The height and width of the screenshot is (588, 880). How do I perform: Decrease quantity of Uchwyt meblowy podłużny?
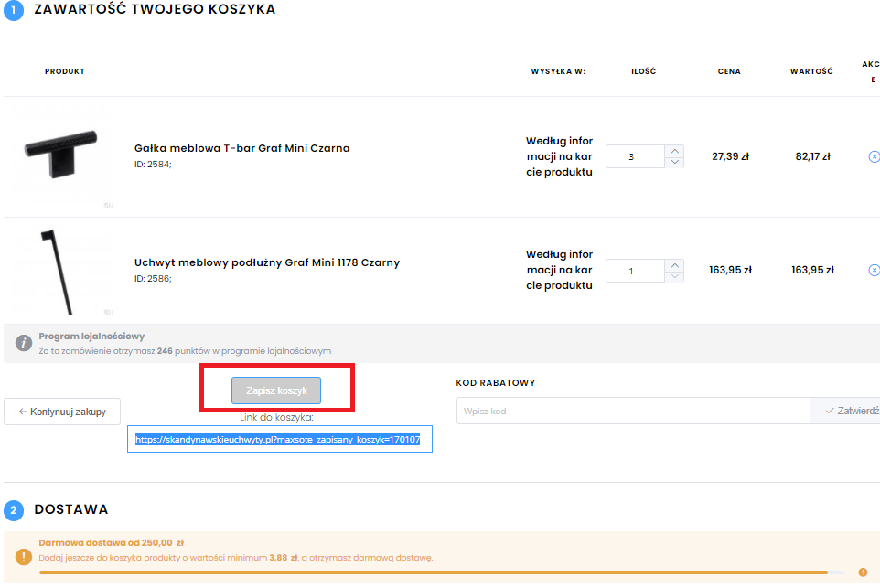pos(674,276)
